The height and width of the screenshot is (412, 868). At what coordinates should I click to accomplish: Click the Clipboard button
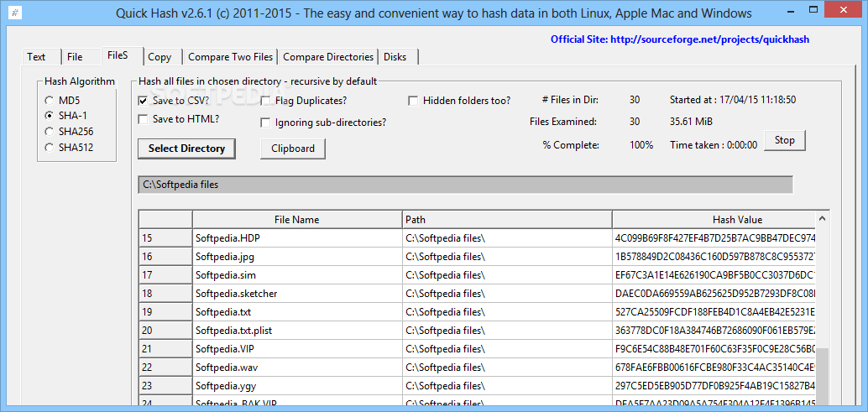pos(293,149)
